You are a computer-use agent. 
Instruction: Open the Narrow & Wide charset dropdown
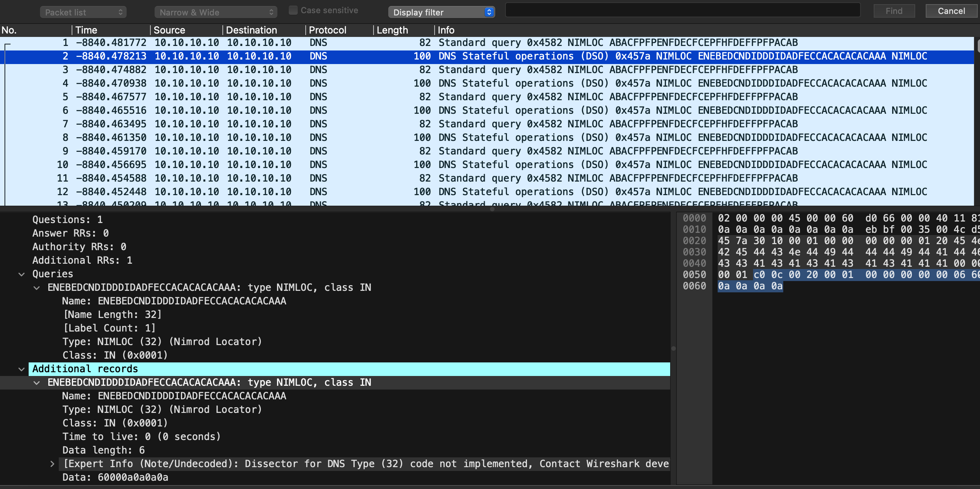tap(216, 12)
